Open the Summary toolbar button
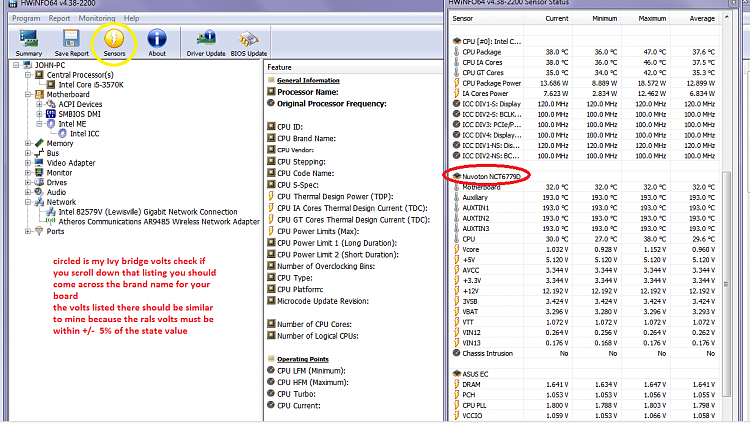Screen dimensions: 750x423 coord(28,43)
